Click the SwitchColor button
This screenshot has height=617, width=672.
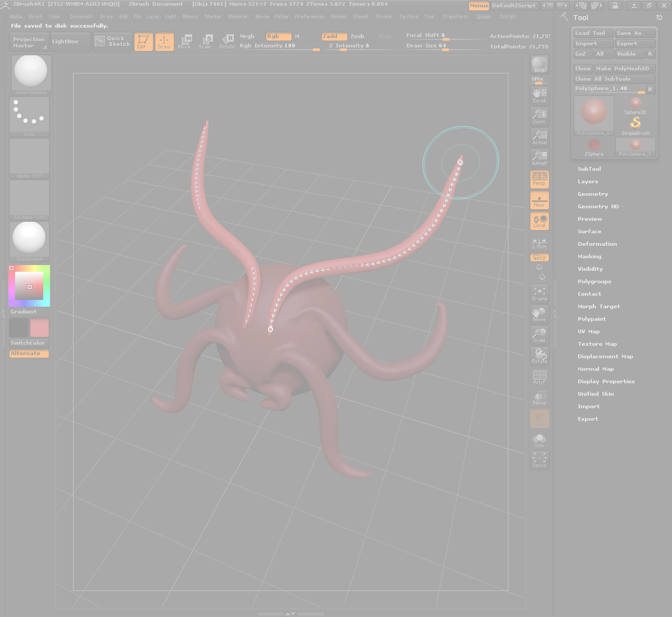[29, 343]
